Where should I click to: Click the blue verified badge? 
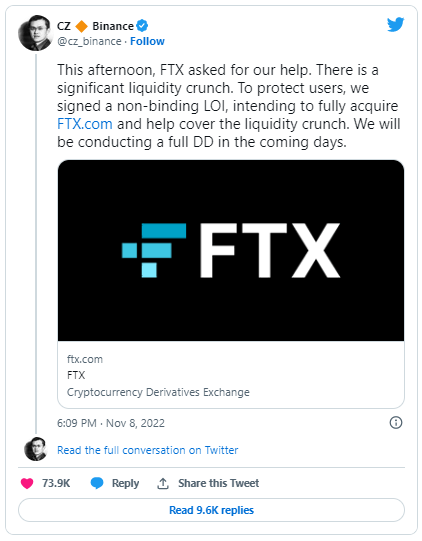pyautogui.click(x=142, y=26)
